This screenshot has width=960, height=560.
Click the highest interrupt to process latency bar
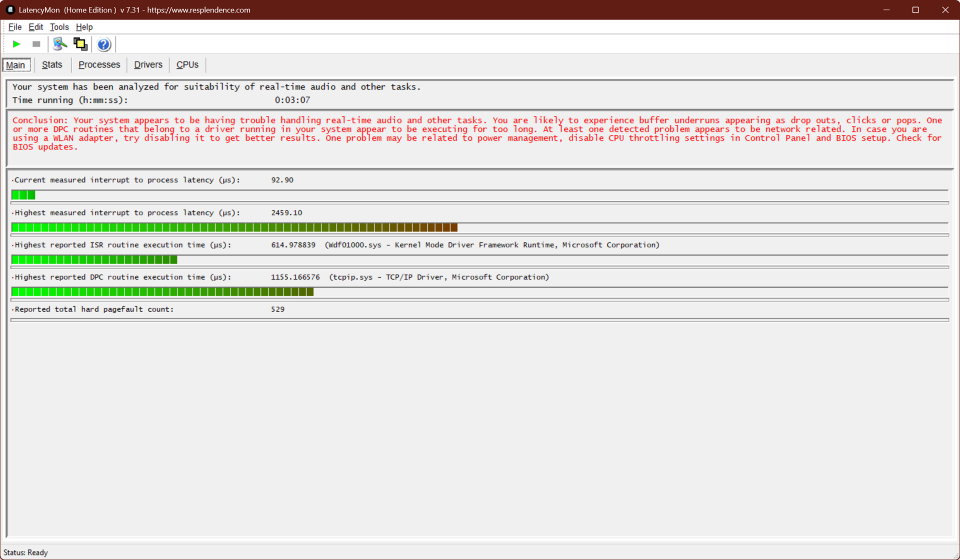234,228
